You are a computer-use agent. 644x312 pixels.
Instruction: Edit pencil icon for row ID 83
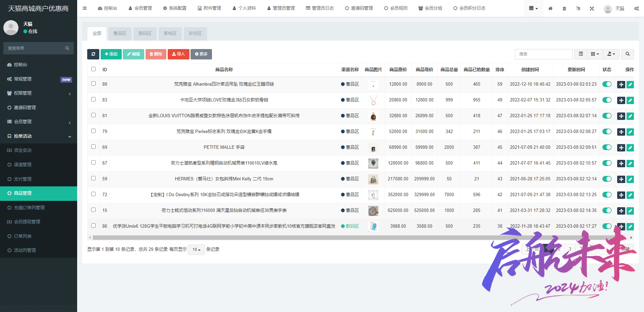pos(630,100)
